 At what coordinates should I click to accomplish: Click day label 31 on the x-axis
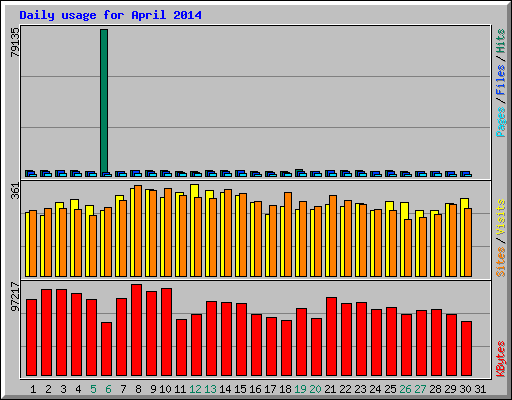480,389
